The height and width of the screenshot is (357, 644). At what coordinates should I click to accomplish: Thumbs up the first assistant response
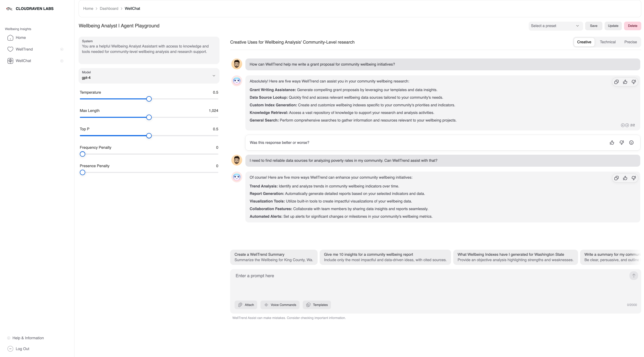[625, 82]
